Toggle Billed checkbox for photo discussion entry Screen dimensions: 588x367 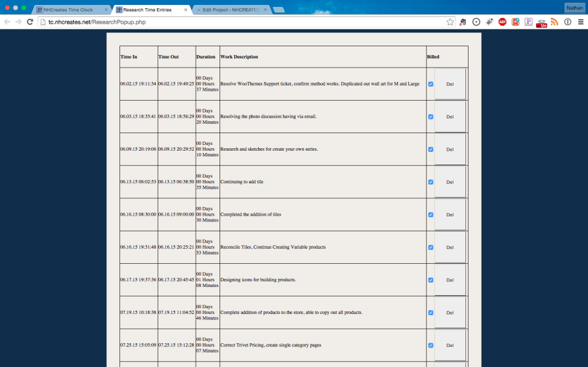431,116
